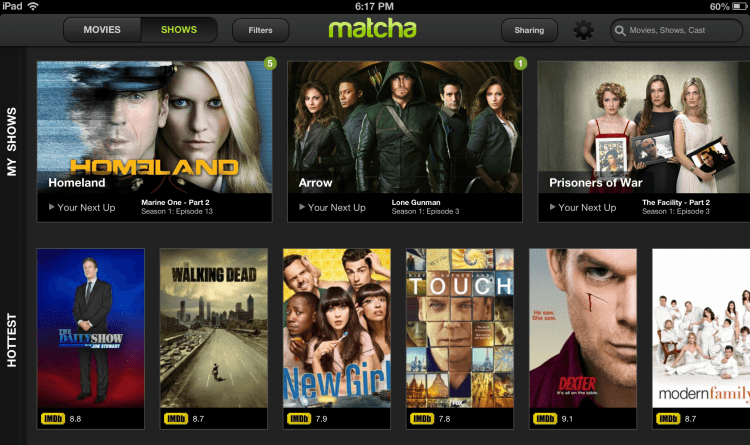Image resolution: width=750 pixels, height=445 pixels.
Task: Focus the Movies, Shows, Cast search field
Action: tap(676, 30)
